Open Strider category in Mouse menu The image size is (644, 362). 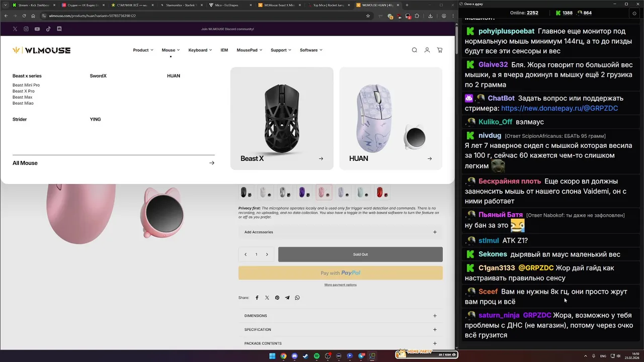20,120
